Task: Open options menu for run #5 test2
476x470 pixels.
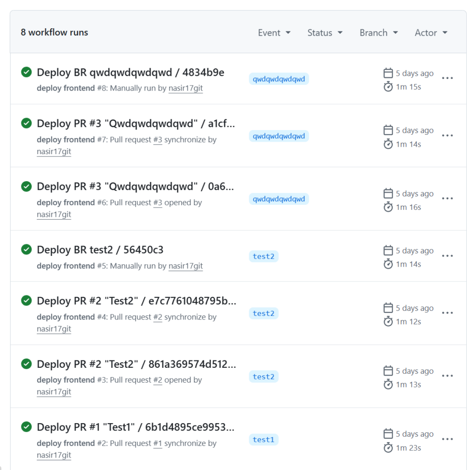Action: coord(447,256)
